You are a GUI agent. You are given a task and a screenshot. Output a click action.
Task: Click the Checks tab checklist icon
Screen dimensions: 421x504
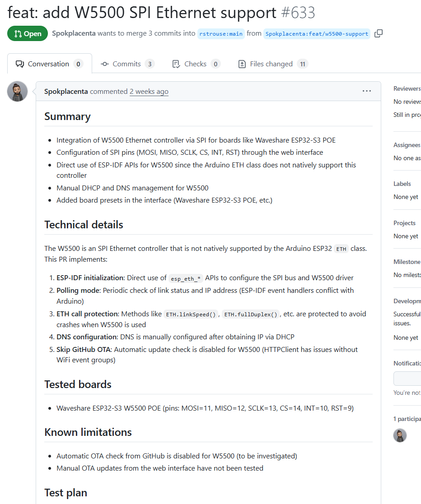click(x=176, y=64)
